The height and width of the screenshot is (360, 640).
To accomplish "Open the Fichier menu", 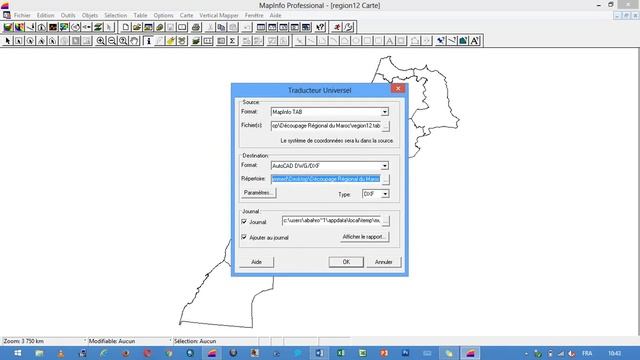I will tap(22, 15).
